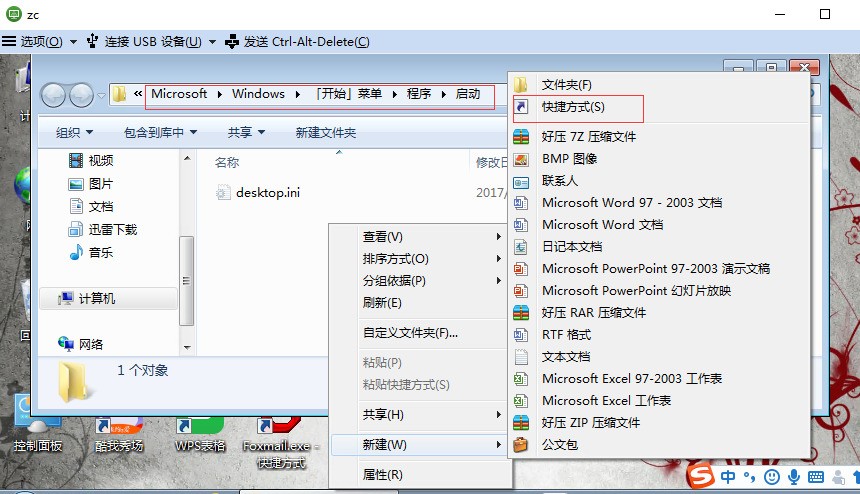Image resolution: width=860 pixels, height=494 pixels.
Task: Click the 「开始」菜单 breadcrumb segment
Action: (x=348, y=94)
